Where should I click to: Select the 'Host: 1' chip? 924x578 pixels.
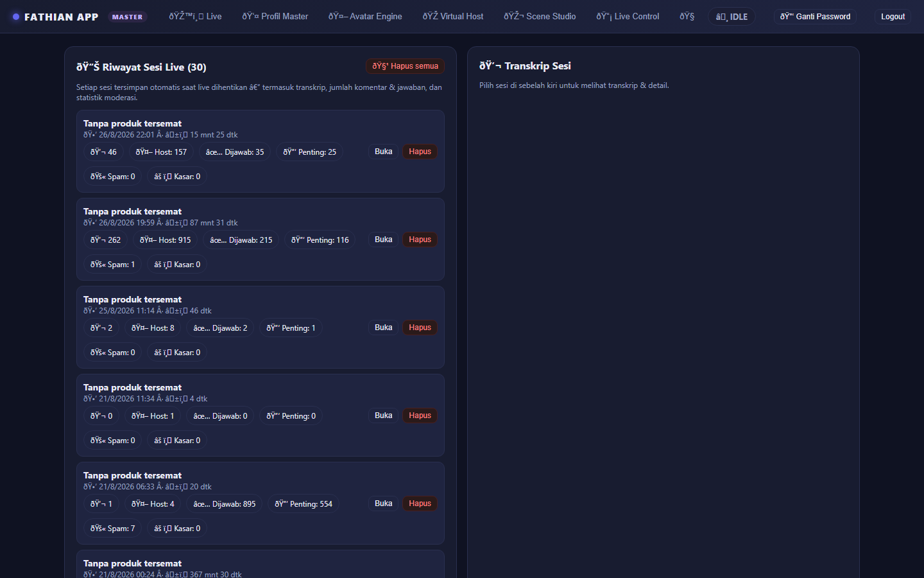(153, 416)
